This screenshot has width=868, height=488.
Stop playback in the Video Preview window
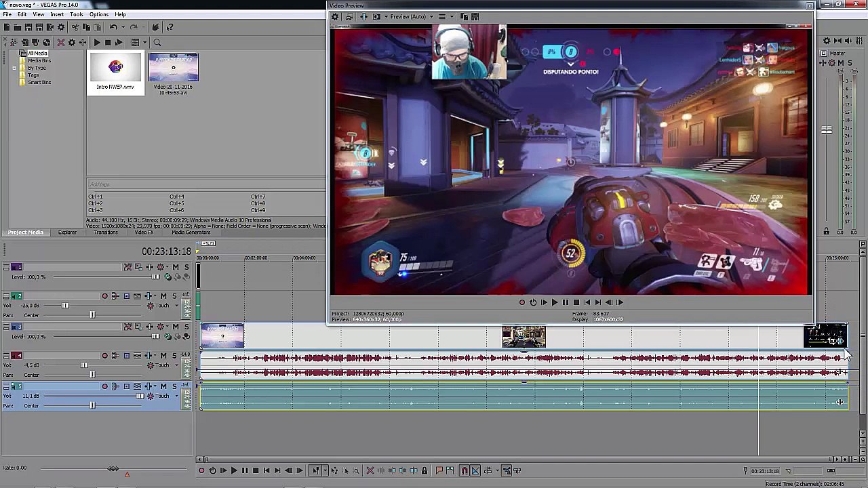click(x=576, y=302)
